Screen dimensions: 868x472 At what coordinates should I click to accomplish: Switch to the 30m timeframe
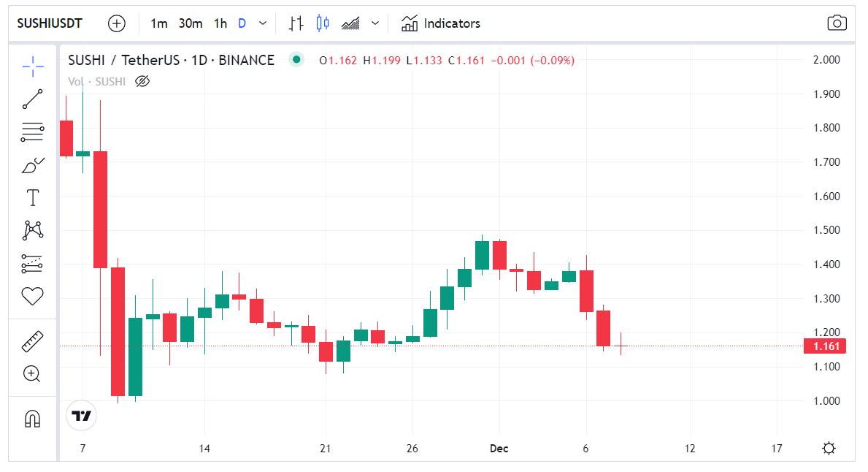pyautogui.click(x=190, y=23)
